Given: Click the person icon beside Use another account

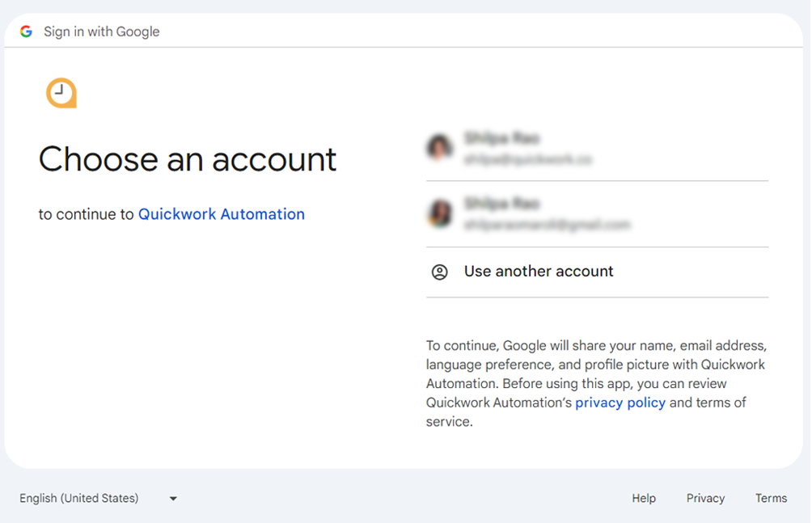Looking at the screenshot, I should point(440,272).
